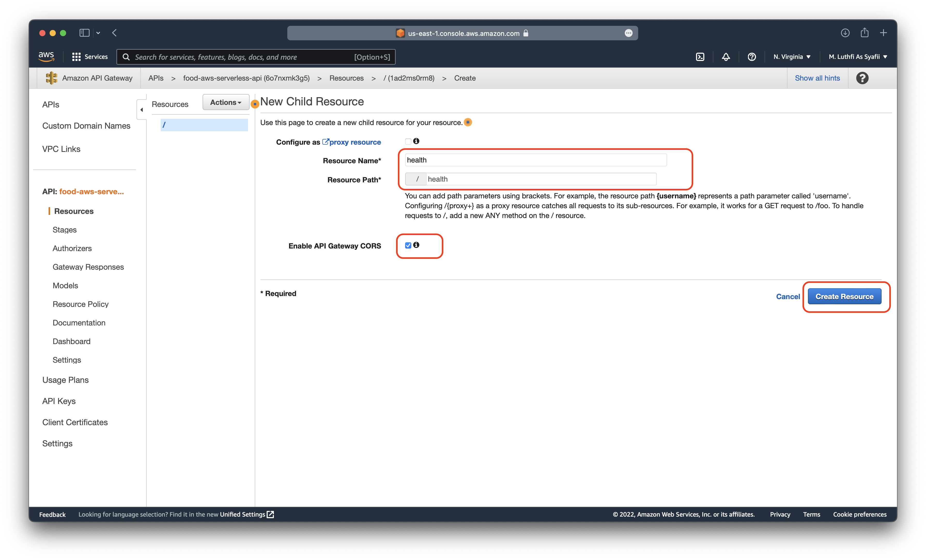Click the Amazon API Gateway service icon
926x560 pixels.
(x=51, y=78)
